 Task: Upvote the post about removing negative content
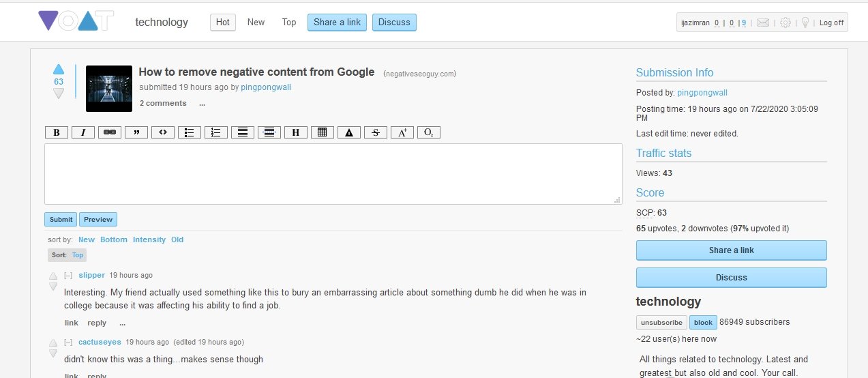[x=59, y=69]
